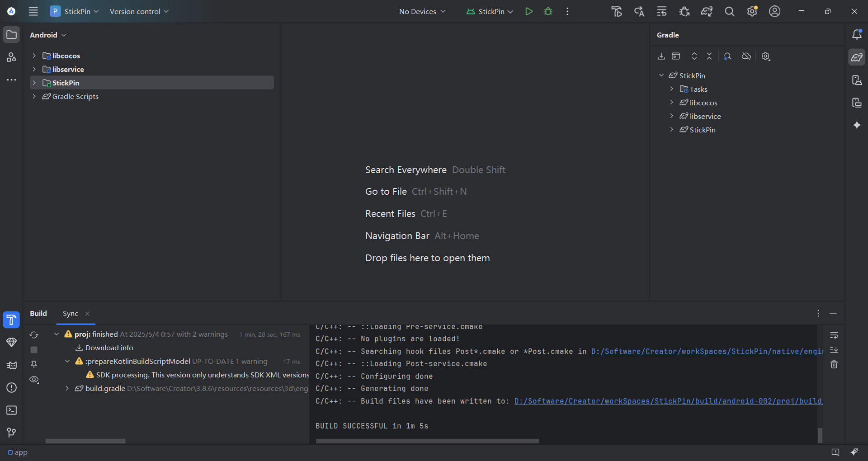This screenshot has width=868, height=461.
Task: Click the build output horizontal scrollbar
Action: pos(427,441)
